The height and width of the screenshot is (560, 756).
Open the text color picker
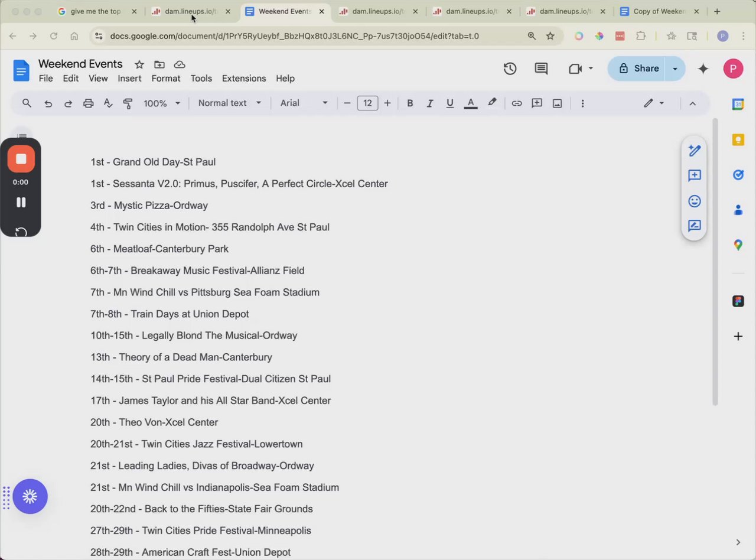coord(471,103)
